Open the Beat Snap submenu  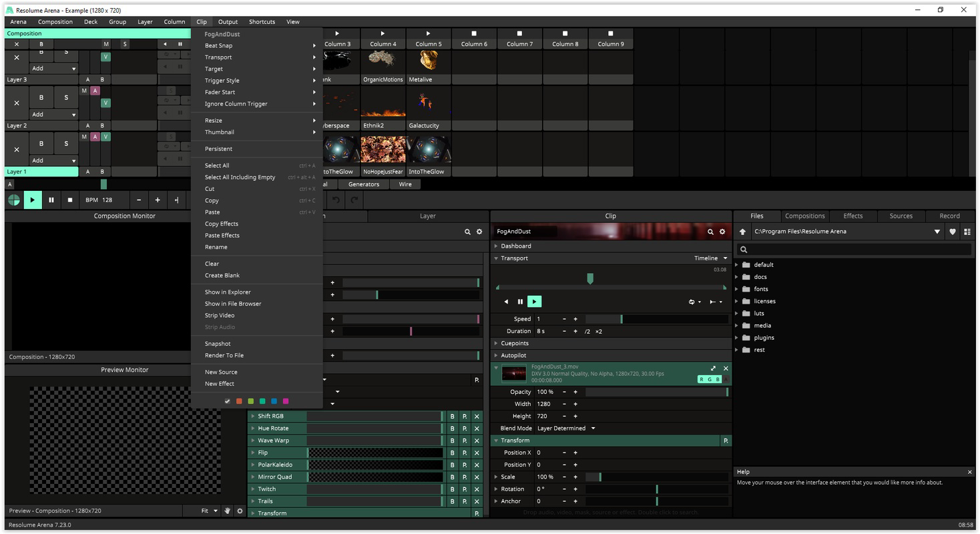[x=256, y=45]
